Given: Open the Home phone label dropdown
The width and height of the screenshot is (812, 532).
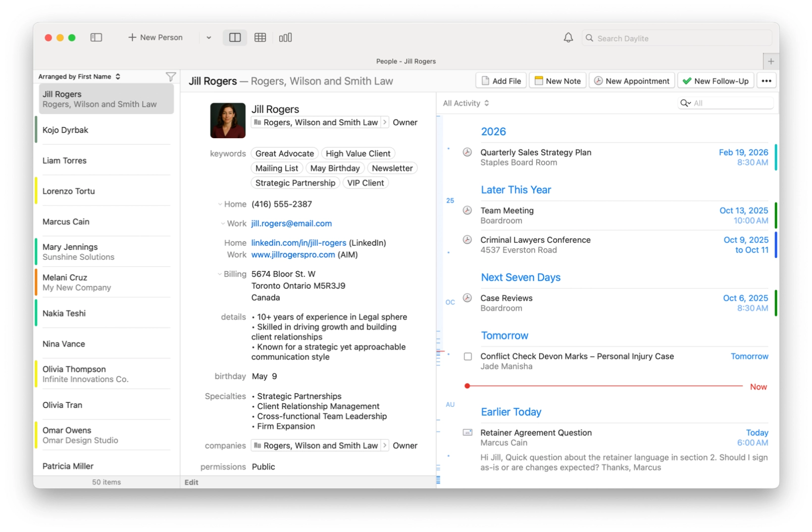Looking at the screenshot, I should click(220, 204).
